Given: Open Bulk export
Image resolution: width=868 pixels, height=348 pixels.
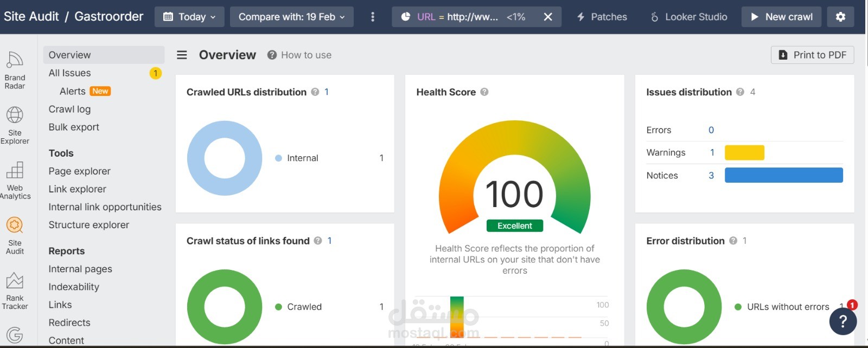Looking at the screenshot, I should coord(74,127).
